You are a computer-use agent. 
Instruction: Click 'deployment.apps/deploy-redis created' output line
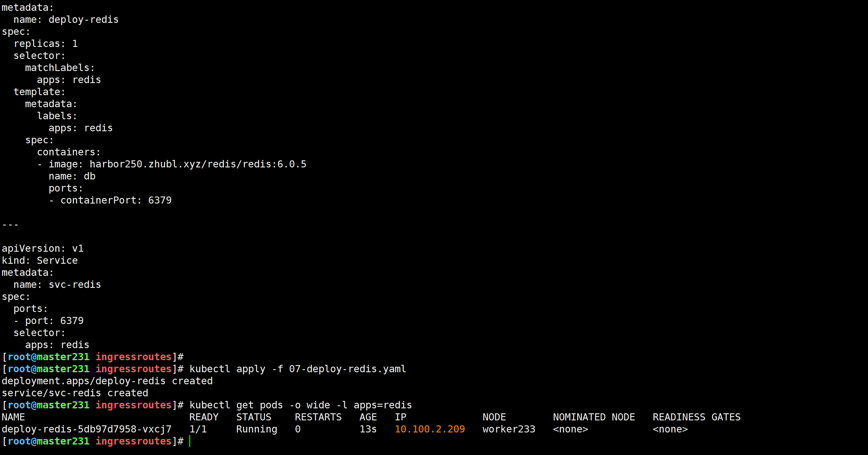[x=107, y=381]
